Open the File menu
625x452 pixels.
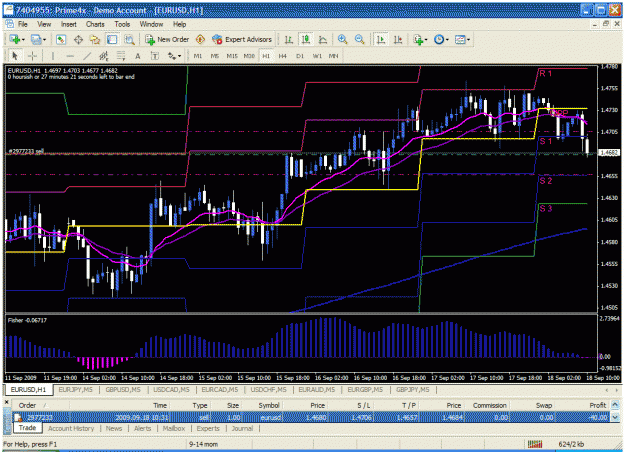pos(23,24)
